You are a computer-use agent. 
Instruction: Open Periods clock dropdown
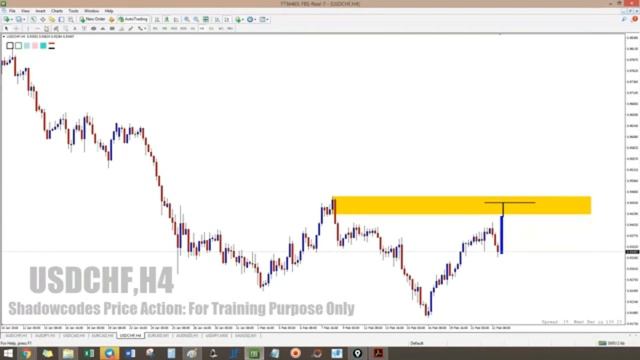coord(251,19)
